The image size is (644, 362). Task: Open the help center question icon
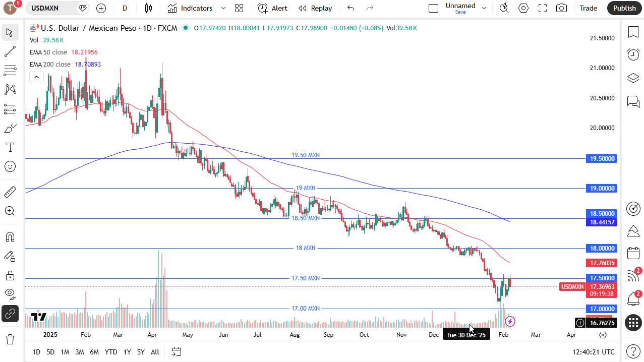[x=633, y=351]
